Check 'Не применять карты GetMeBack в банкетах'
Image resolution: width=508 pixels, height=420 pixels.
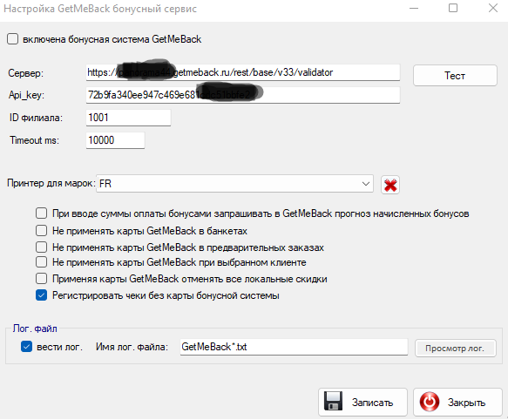tap(41, 230)
